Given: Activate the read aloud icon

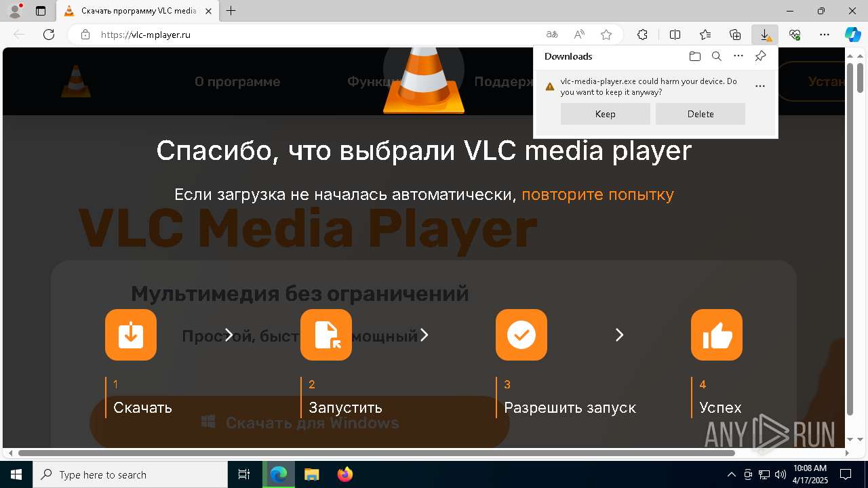Looking at the screenshot, I should click(579, 35).
